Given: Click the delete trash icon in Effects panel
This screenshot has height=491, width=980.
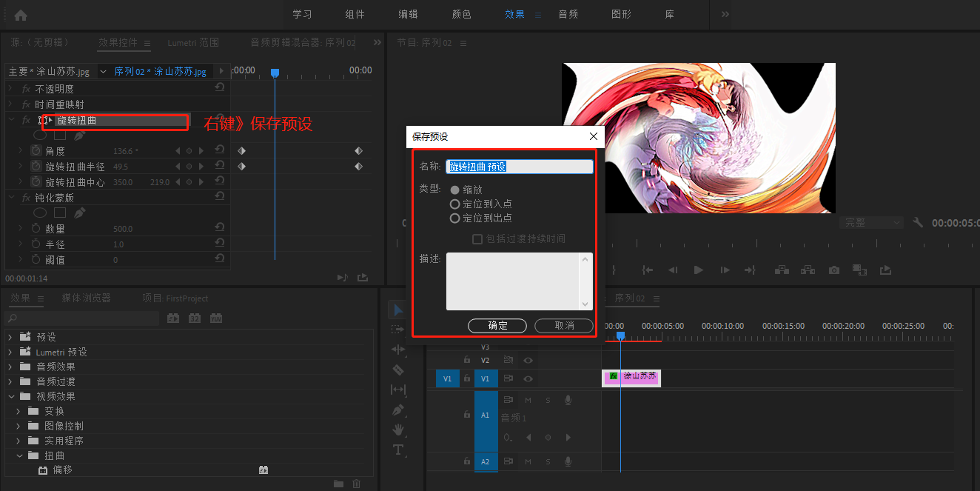Looking at the screenshot, I should point(357,484).
